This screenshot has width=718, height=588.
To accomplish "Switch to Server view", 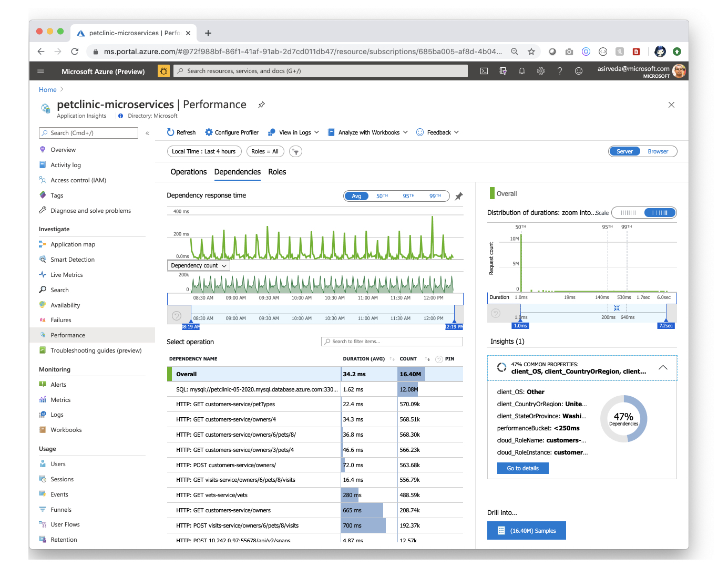I will point(624,151).
